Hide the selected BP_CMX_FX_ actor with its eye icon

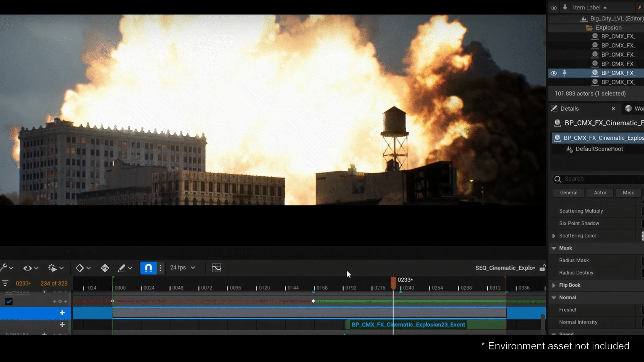coord(554,73)
